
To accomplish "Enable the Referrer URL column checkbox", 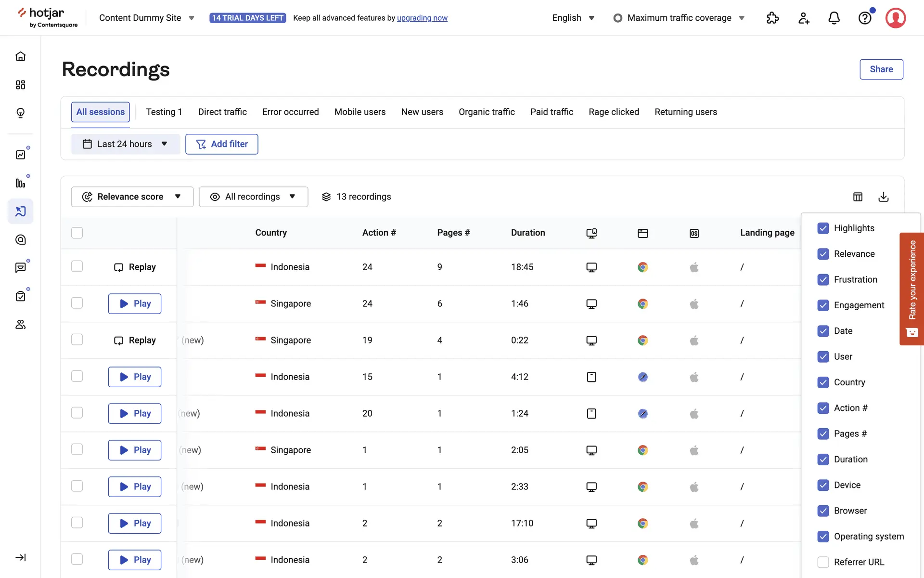I will click(823, 562).
